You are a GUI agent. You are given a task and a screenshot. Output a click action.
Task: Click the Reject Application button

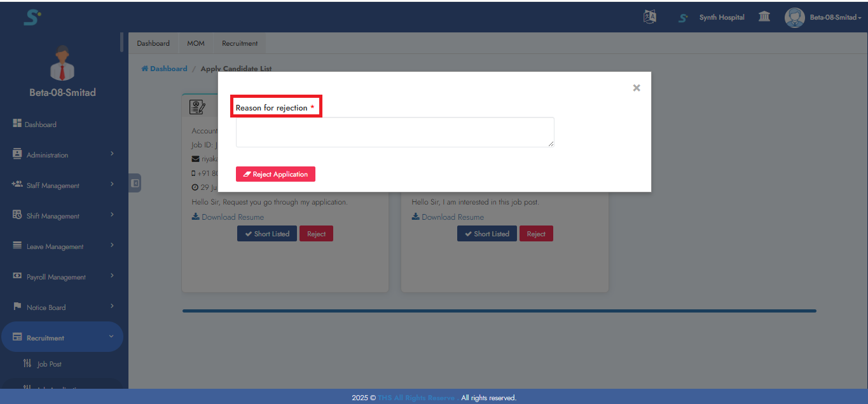[275, 173]
